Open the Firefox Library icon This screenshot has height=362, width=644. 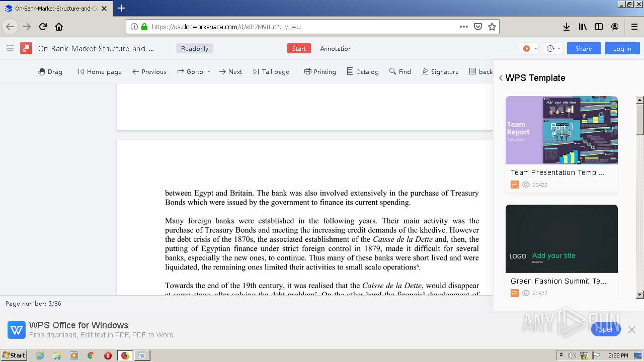583,27
